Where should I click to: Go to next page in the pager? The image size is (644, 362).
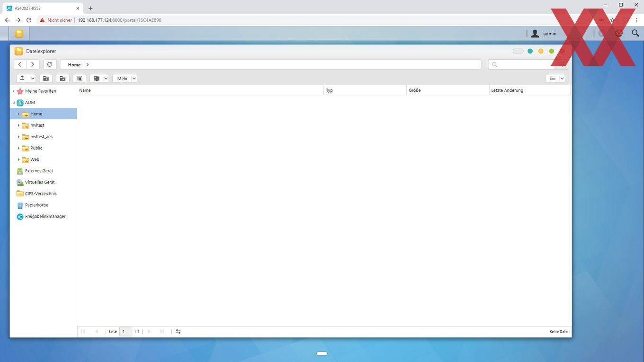pyautogui.click(x=149, y=332)
